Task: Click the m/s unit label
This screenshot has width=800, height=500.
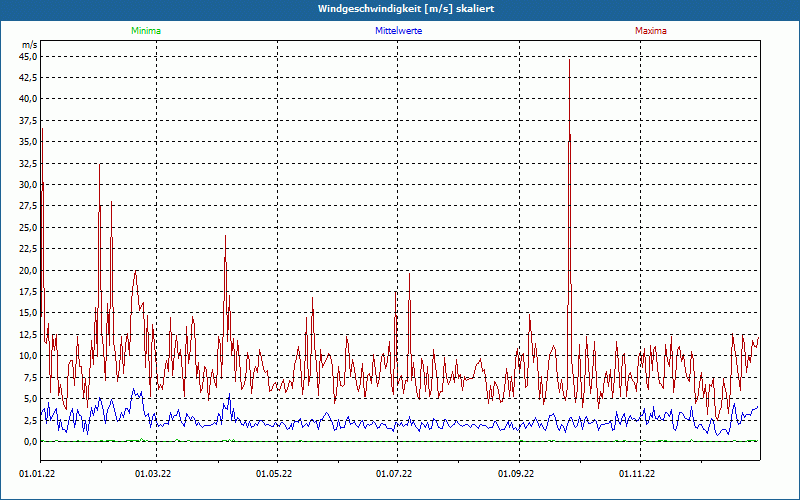Action: coord(30,45)
